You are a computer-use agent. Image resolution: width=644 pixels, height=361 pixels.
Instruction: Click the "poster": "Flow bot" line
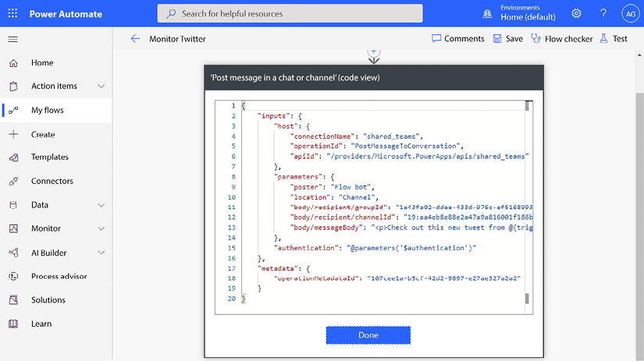(332, 187)
